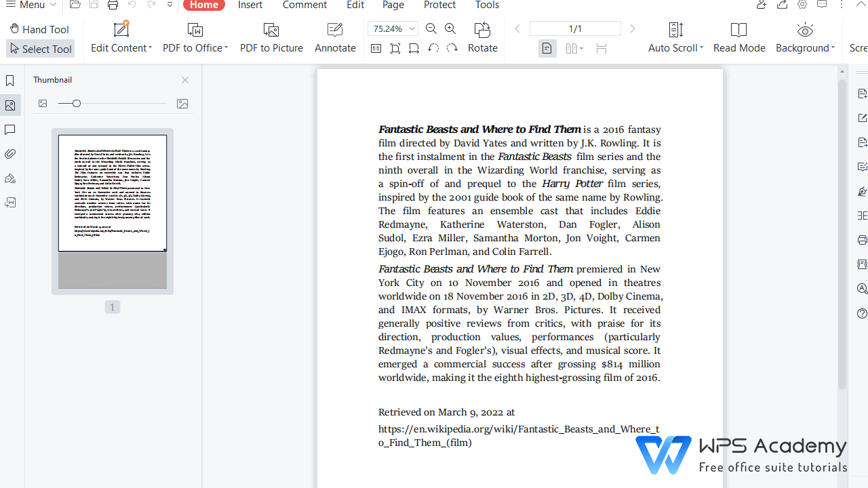This screenshot has width=868, height=488.
Task: Click the Save icon in quick toolbar
Action: point(94,5)
